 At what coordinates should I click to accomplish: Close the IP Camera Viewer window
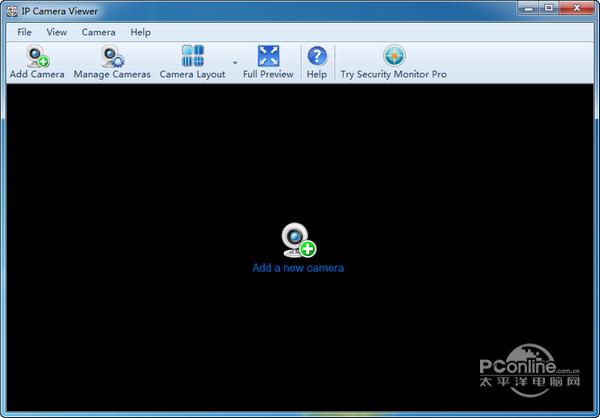click(x=577, y=8)
